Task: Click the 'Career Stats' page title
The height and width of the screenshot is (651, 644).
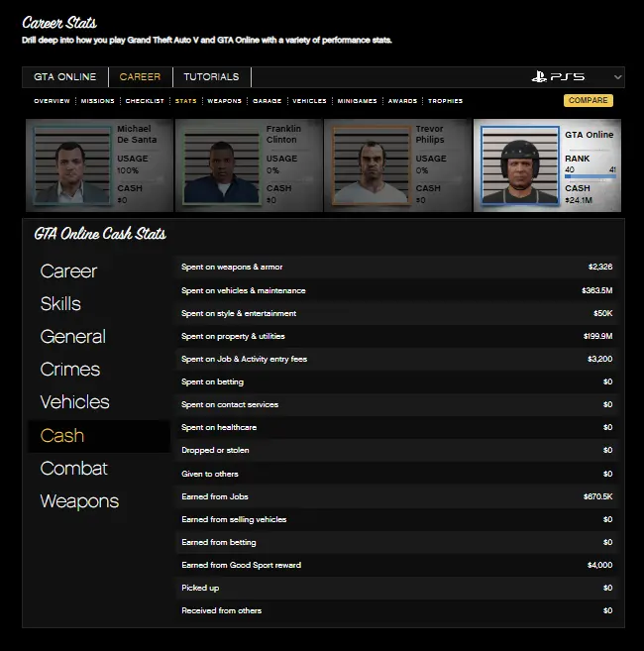Action: click(x=59, y=23)
